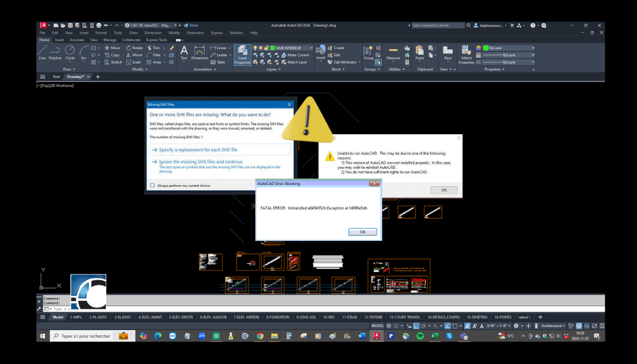Screen dimensions: 637x364
Task: Toggle MODEL space button in status bar
Action: 377,326
